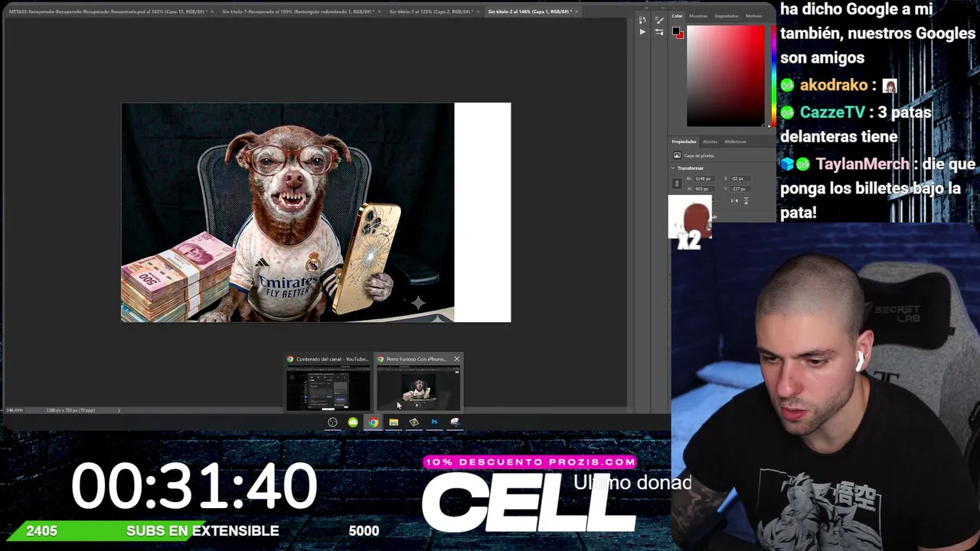
Task: Open the adjustment sliders panel icon
Action: 659,32
